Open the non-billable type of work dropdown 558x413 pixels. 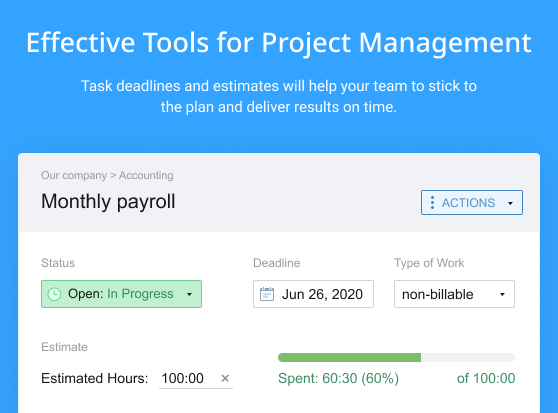point(454,294)
